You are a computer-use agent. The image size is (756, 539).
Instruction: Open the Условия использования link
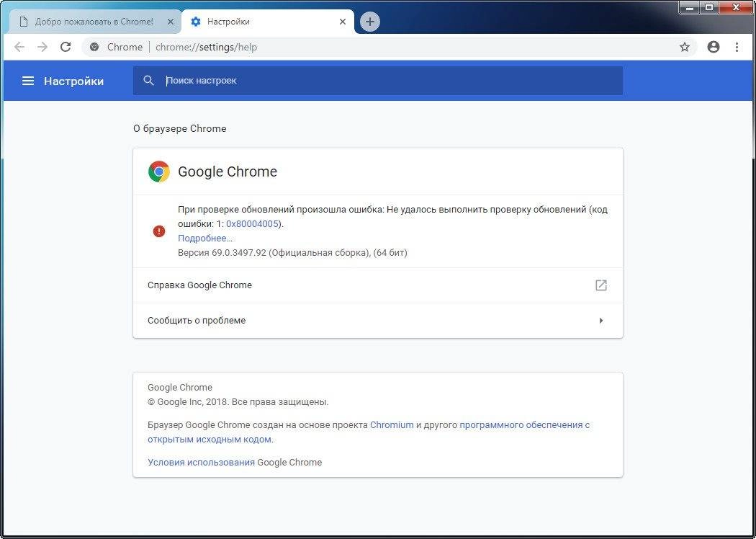(201, 463)
